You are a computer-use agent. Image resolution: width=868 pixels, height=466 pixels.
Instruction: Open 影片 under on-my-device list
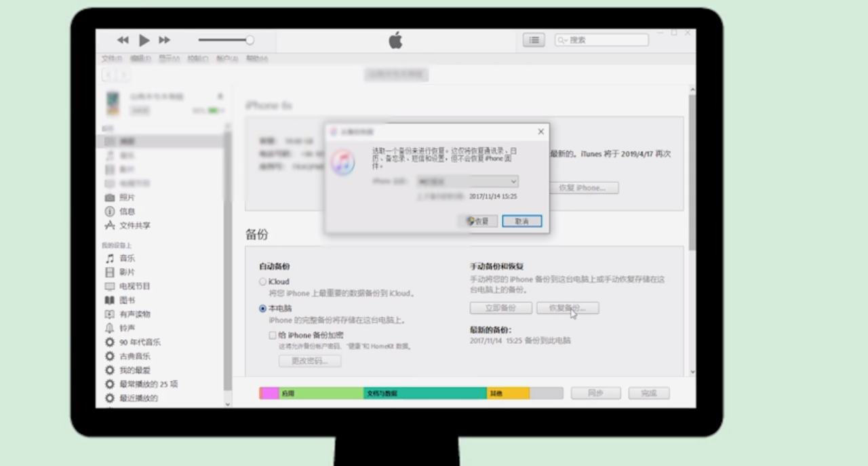coord(120,272)
